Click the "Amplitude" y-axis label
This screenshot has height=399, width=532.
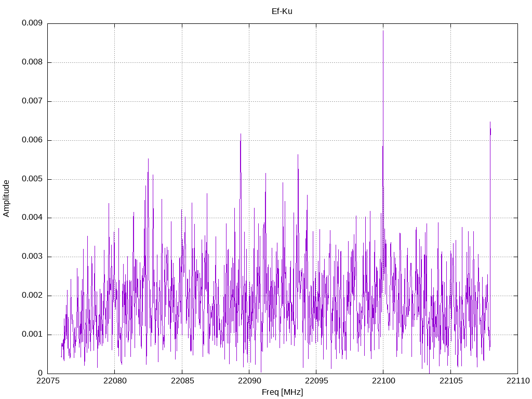click(6, 198)
